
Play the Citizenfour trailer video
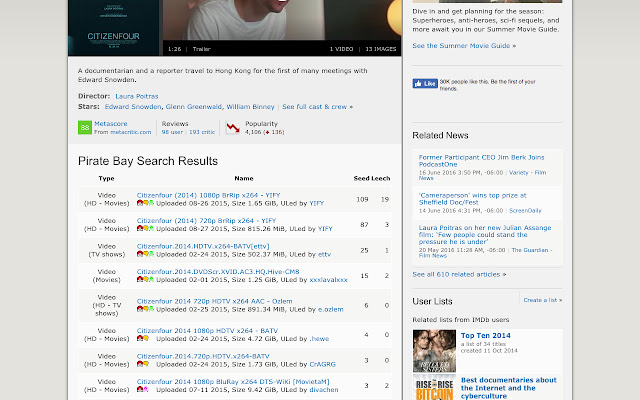(x=280, y=22)
